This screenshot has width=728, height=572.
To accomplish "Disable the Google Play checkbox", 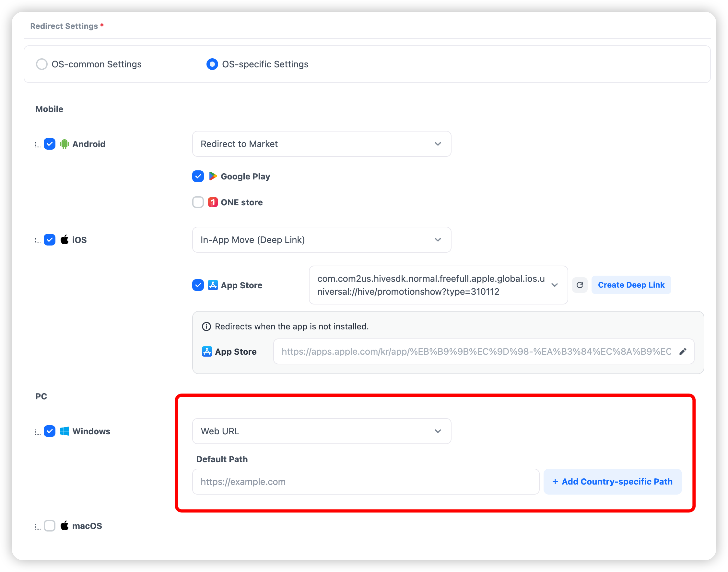I will pos(198,176).
